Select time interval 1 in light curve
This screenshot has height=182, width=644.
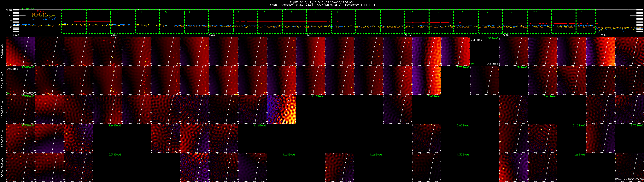click(74, 21)
